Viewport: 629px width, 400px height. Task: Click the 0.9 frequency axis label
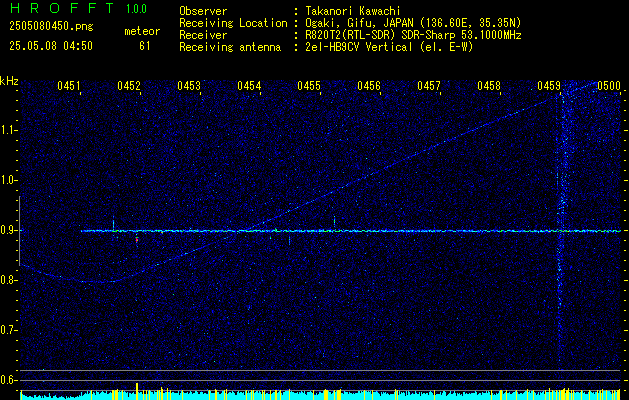7,230
